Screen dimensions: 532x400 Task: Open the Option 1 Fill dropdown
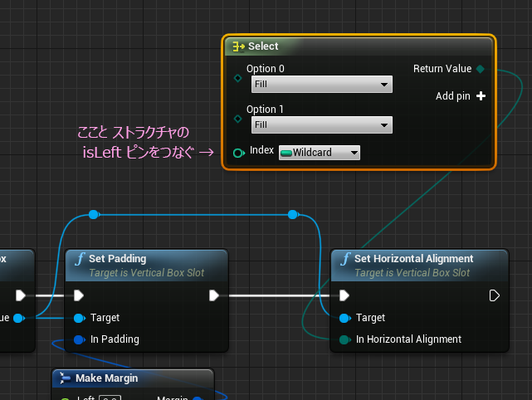(322, 124)
